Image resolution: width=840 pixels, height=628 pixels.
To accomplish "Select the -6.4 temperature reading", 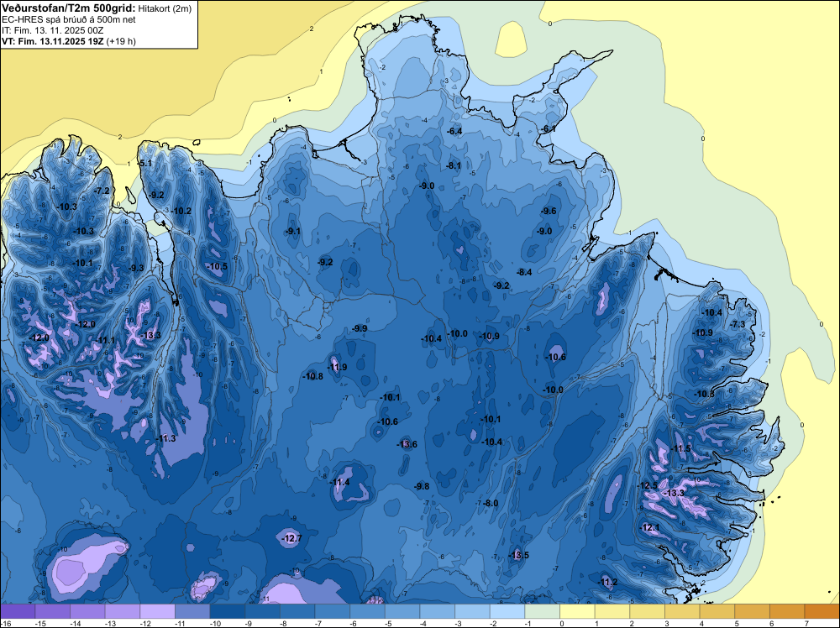I will pyautogui.click(x=454, y=131).
